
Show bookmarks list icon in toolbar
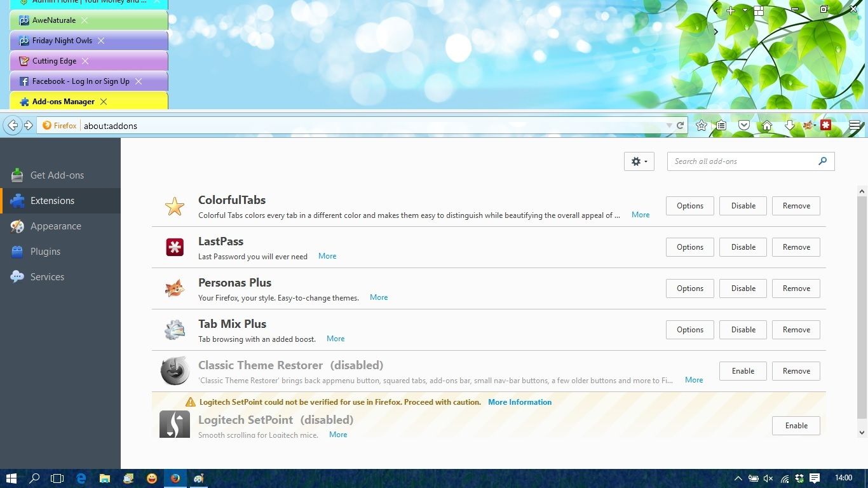tap(721, 126)
